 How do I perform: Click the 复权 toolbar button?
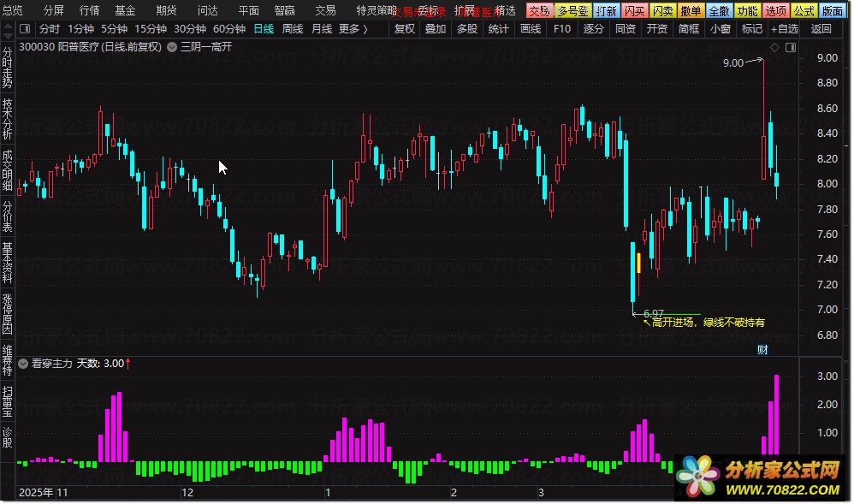point(404,28)
